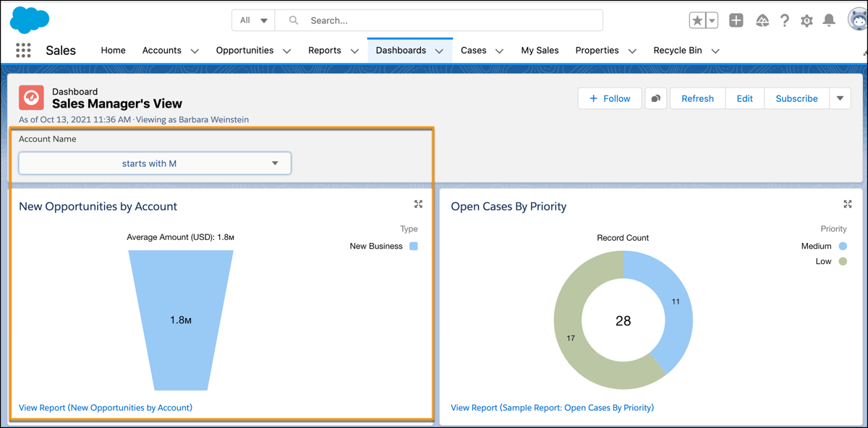Image resolution: width=868 pixels, height=428 pixels.
Task: Open View Report (New Opportunities by Account) link
Action: click(106, 408)
